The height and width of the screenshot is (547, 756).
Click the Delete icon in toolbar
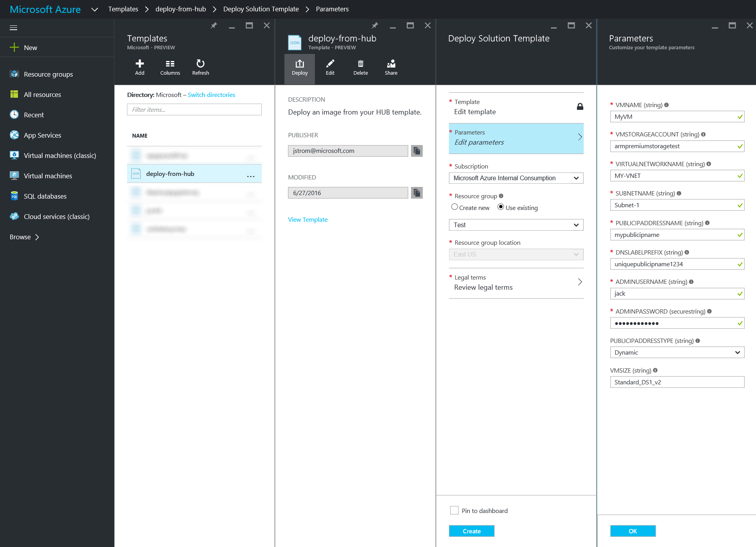360,66
